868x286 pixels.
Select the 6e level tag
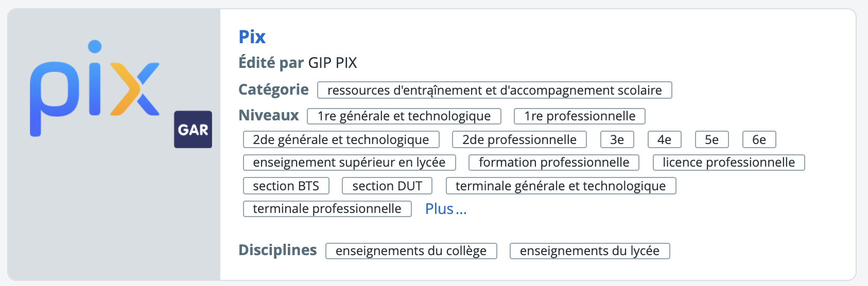point(759,139)
